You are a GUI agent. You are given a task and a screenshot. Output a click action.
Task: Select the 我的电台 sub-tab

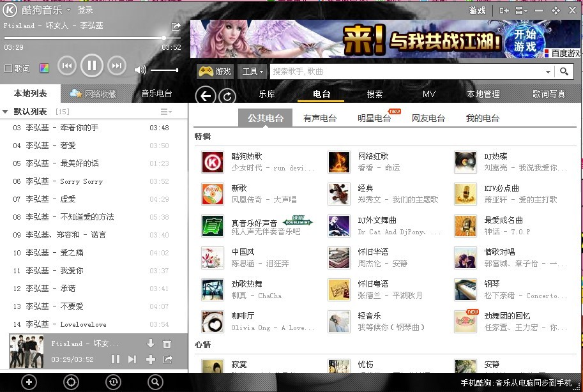click(x=483, y=118)
